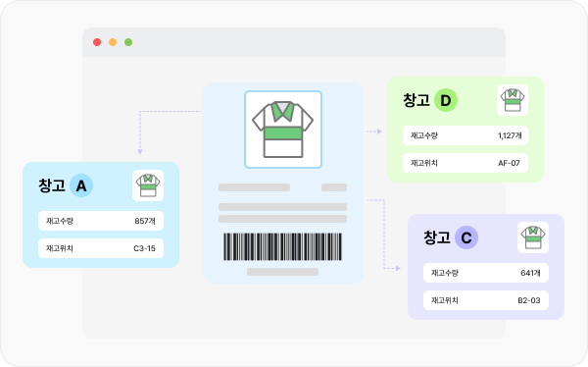The image size is (588, 367).
Task: Click the 창고 title next to C badge
Action: pyautogui.click(x=437, y=237)
